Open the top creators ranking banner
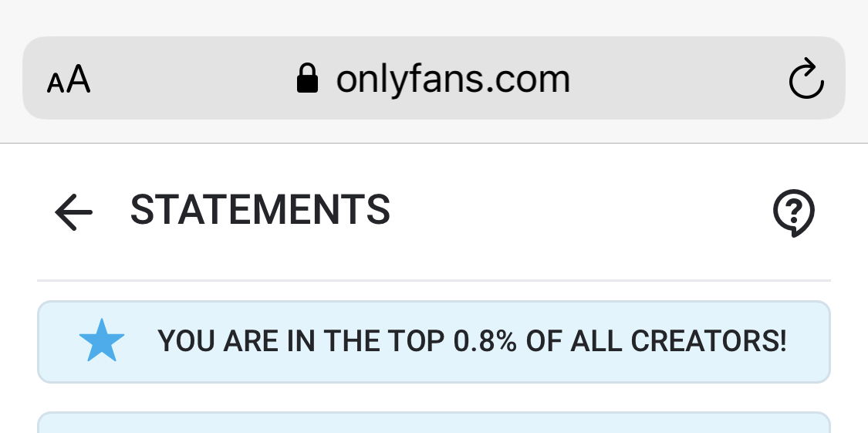 [434, 342]
